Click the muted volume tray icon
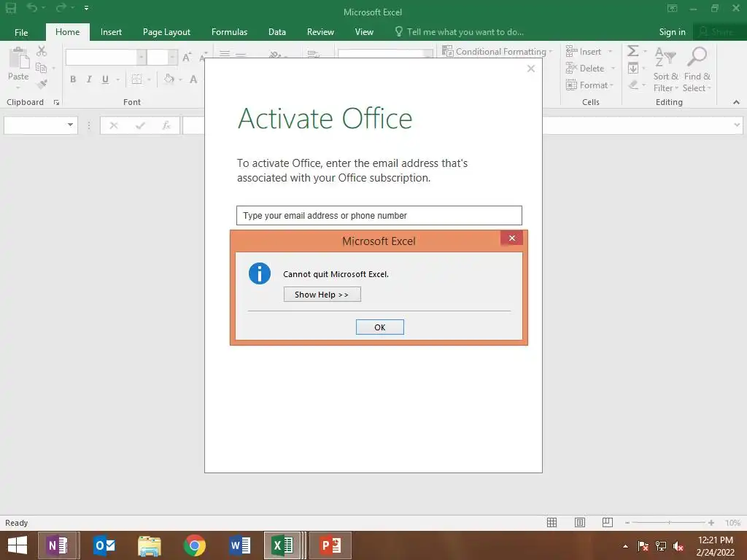Image resolution: width=747 pixels, height=560 pixels. coord(678,546)
